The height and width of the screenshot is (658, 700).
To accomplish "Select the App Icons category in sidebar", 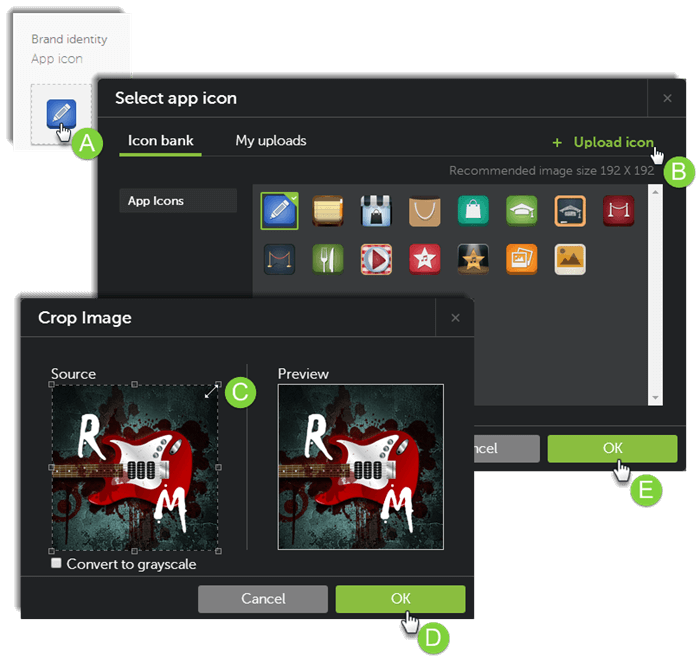I will point(177,201).
